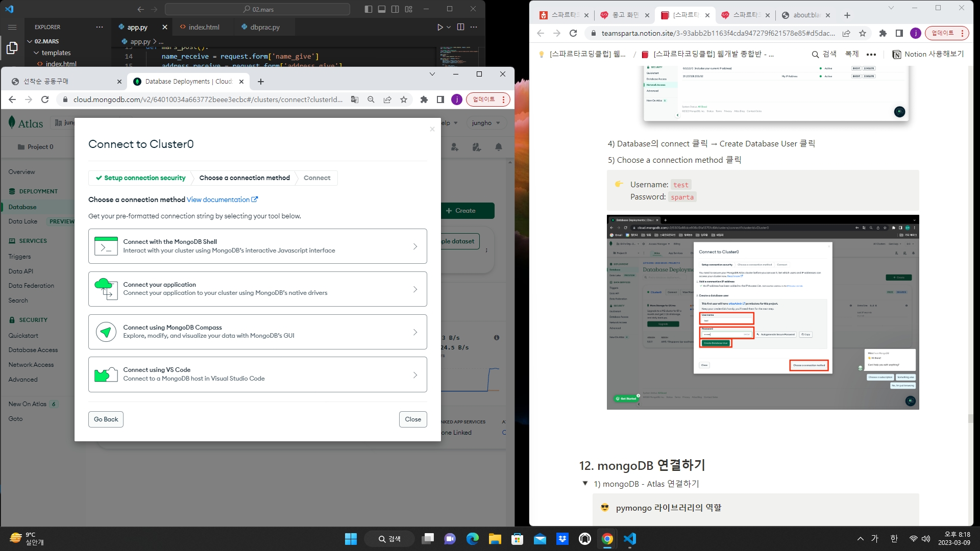
Task: Reload the MongoDB Atlas page
Action: 45,99
